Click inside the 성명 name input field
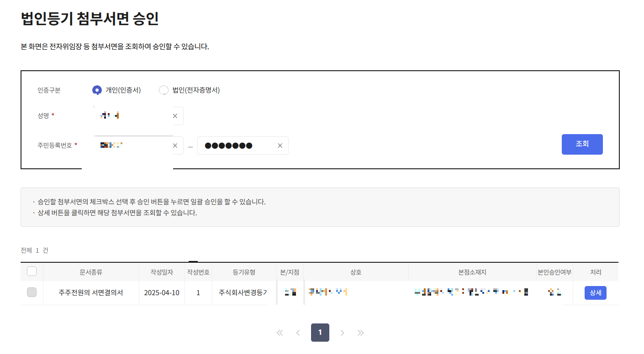644x354 pixels. [x=132, y=115]
